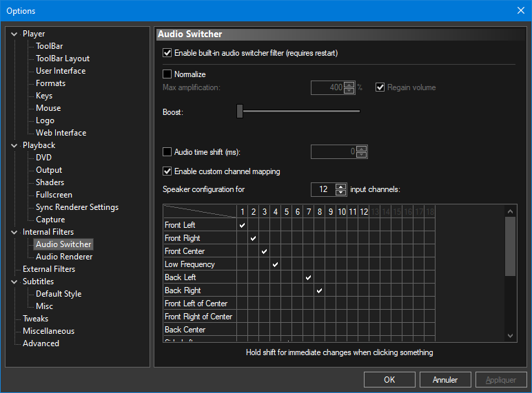
Task: Collapse the Internal Filters tree section
Action: [15, 232]
